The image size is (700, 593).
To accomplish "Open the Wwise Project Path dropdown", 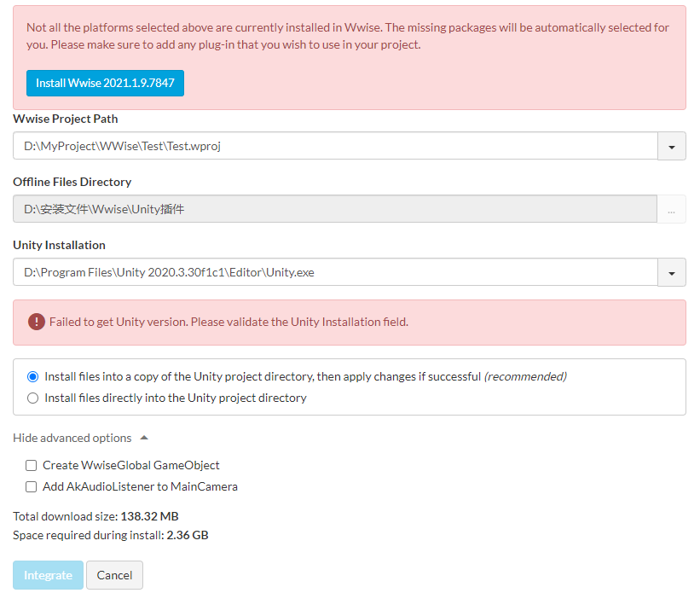I will point(672,146).
